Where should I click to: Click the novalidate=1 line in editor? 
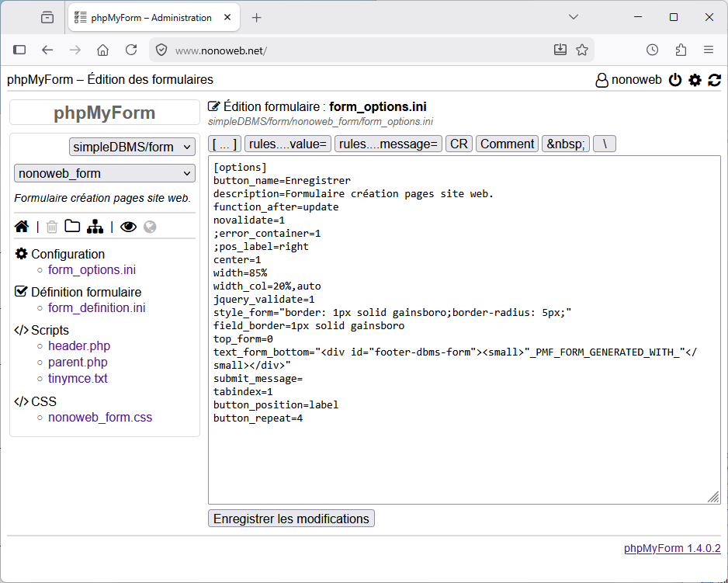tap(249, 220)
